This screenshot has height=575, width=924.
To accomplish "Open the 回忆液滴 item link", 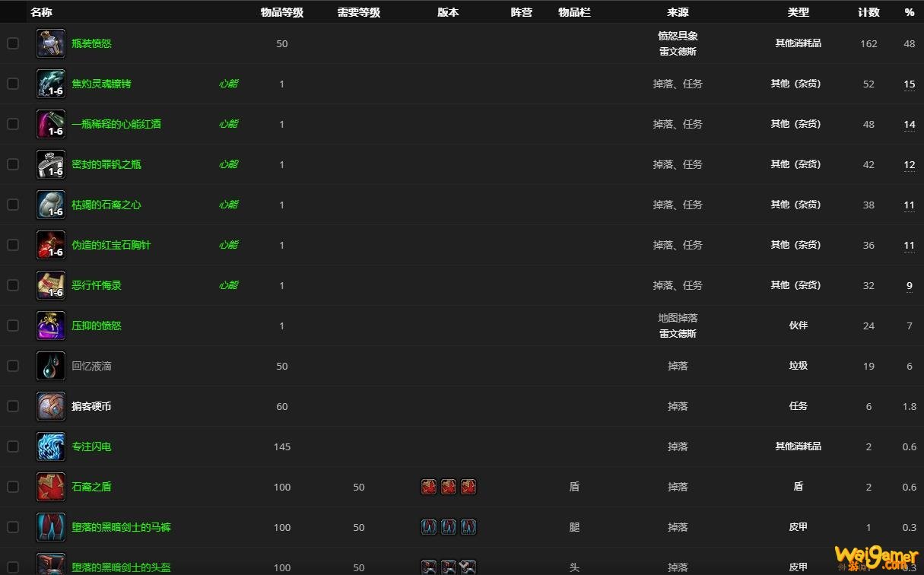I will (91, 366).
